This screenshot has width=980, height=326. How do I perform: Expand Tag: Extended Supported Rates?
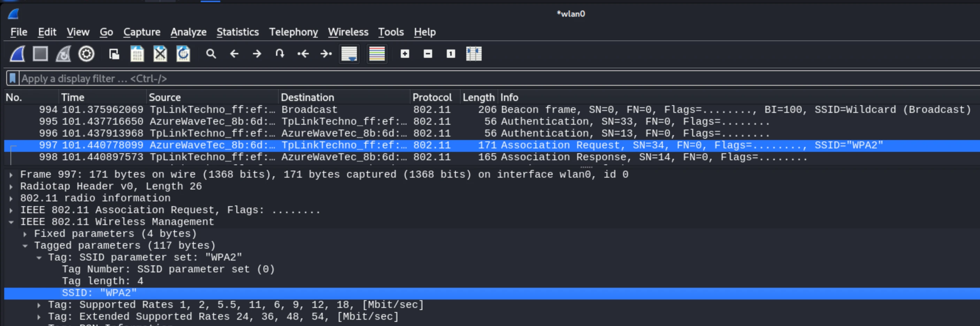(x=39, y=317)
